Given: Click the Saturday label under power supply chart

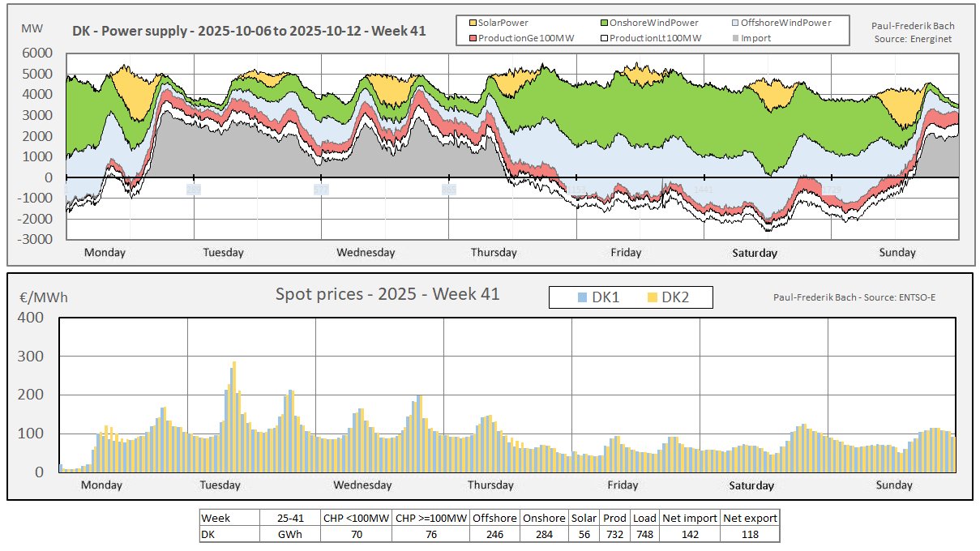Looking at the screenshot, I should 755,253.
